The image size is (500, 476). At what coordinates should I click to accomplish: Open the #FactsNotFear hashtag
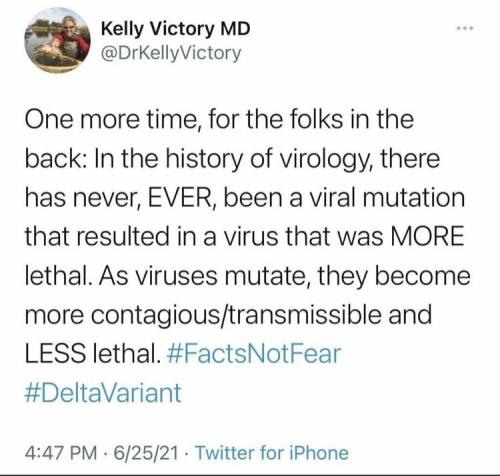pyautogui.click(x=253, y=353)
